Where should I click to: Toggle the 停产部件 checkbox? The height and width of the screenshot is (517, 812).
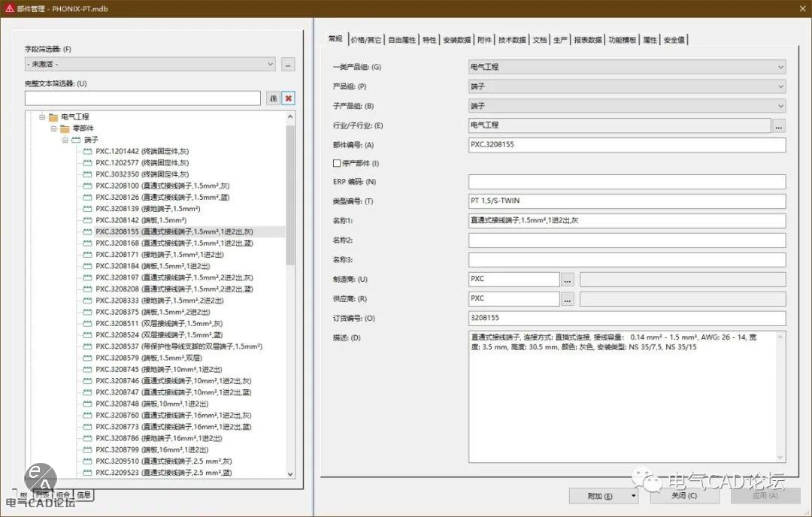click(x=337, y=164)
